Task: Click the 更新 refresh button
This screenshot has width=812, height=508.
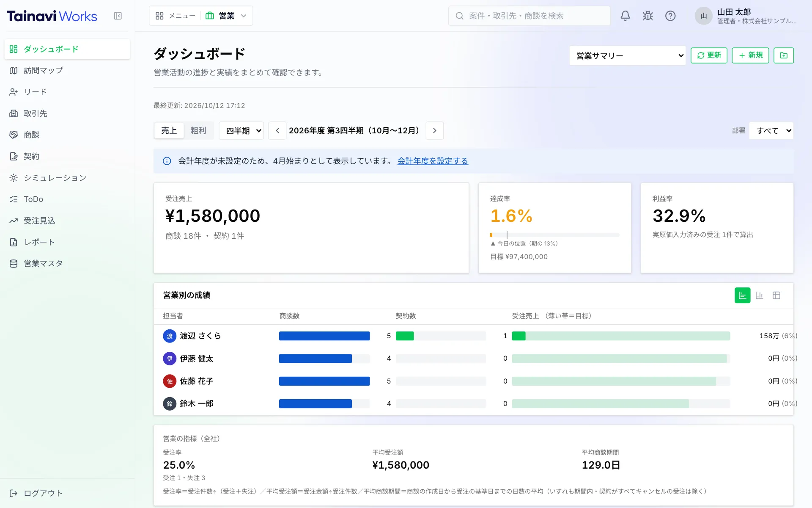Action: pos(709,55)
